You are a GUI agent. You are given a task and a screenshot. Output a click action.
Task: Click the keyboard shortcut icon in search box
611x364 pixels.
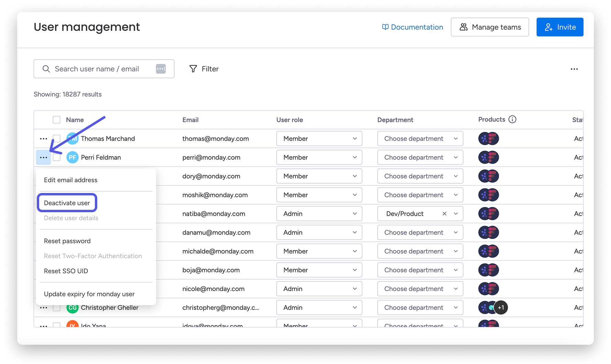tap(161, 69)
